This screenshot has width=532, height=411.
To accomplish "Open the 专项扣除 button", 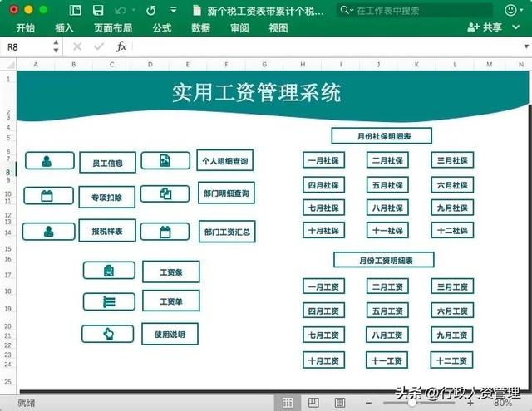I will tap(107, 197).
